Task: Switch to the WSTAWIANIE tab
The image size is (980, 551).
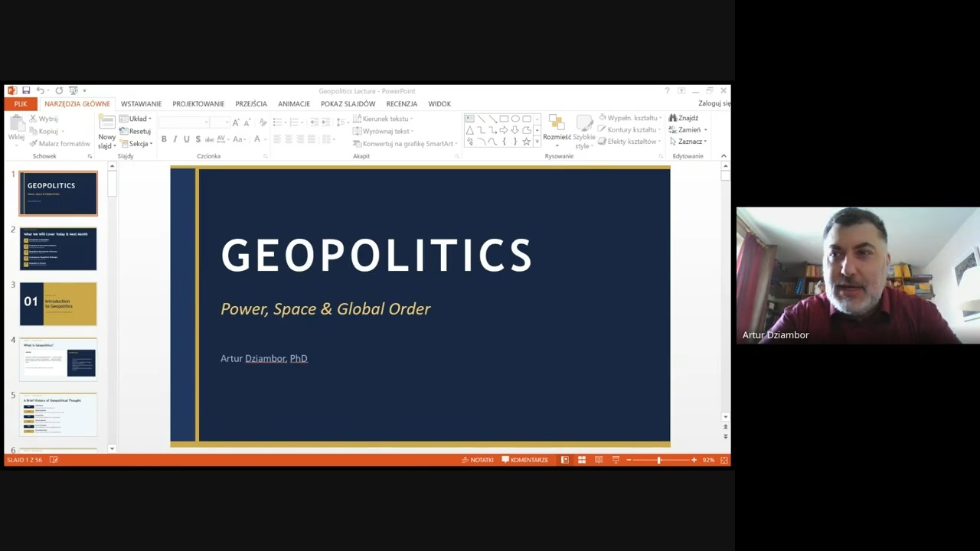Action: (x=141, y=104)
